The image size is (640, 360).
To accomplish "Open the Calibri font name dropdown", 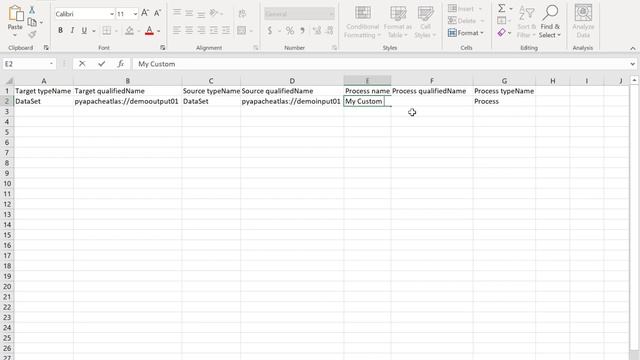I will [x=111, y=14].
